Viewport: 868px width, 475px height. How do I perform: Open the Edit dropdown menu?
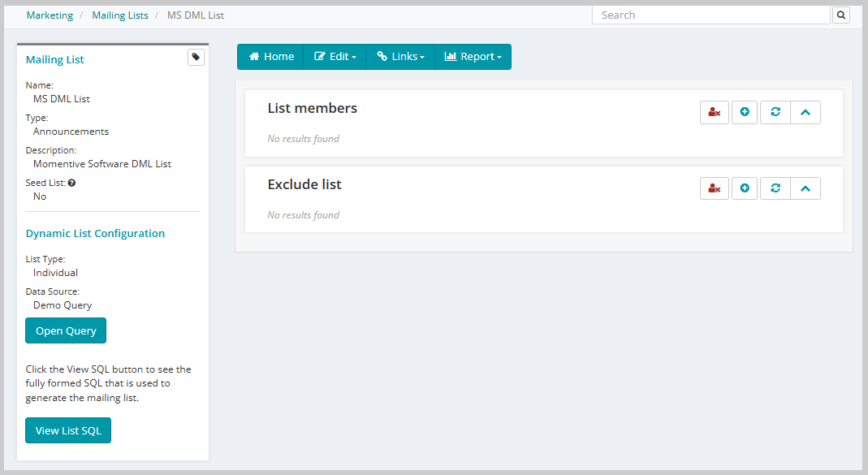click(x=335, y=57)
